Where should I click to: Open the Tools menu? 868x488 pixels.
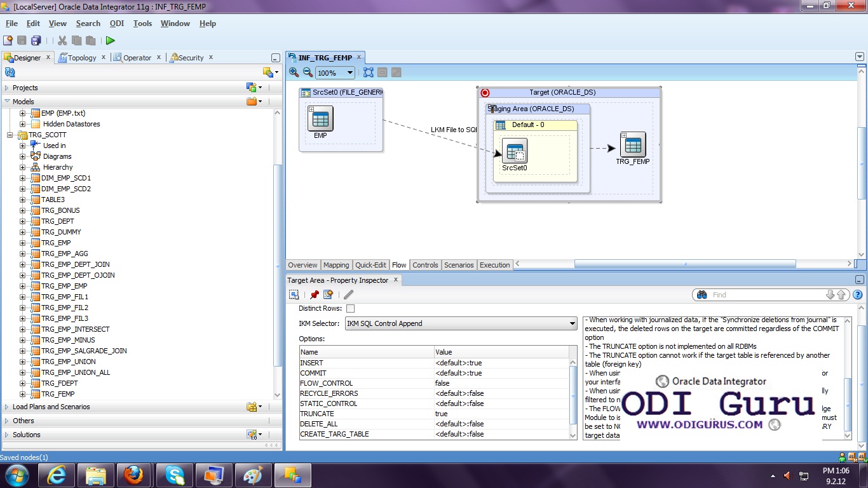pyautogui.click(x=142, y=24)
